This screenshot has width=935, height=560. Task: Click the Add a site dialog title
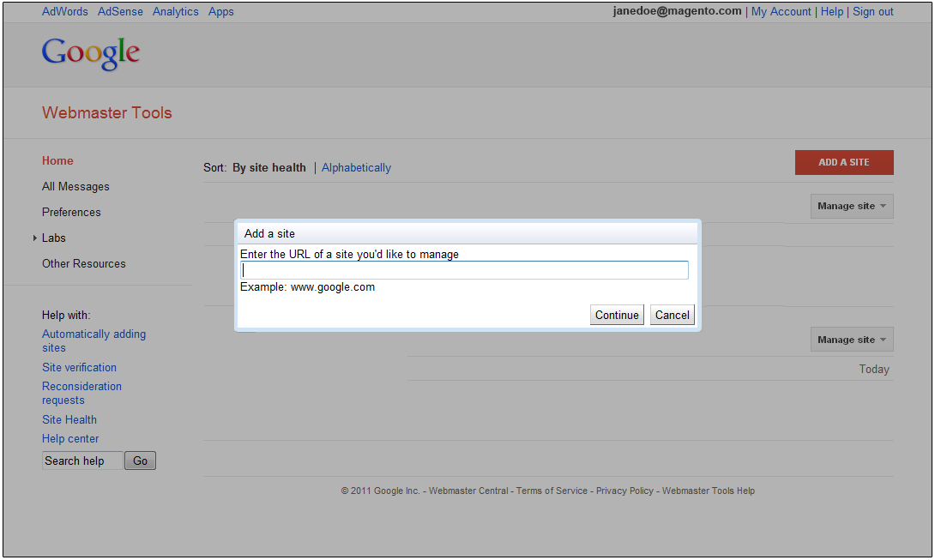pos(269,234)
